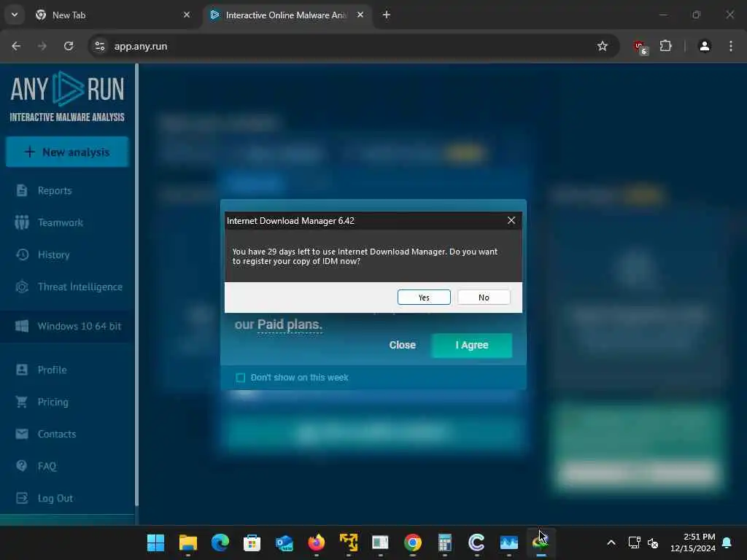Viewport: 747px width, 560px height.
Task: Click the Contacts envelope icon
Action: pos(22,434)
